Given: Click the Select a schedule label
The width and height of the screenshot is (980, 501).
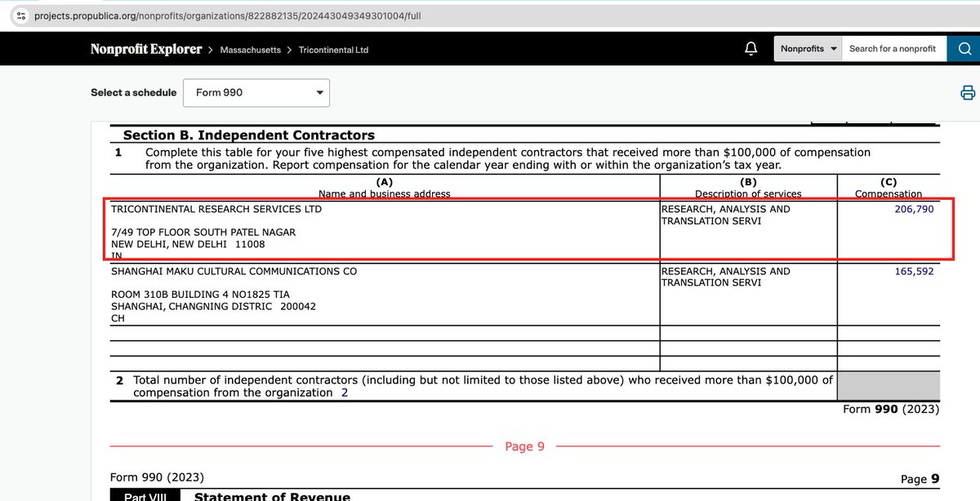Looking at the screenshot, I should (x=133, y=93).
